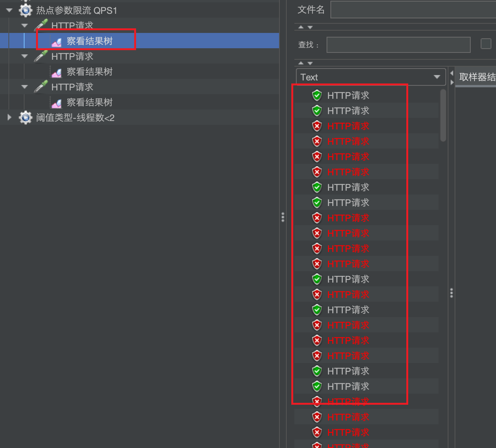This screenshot has width=496, height=448.
Task: Select the 热点参数限流 QPS1 label in tree
Action: [x=77, y=10]
